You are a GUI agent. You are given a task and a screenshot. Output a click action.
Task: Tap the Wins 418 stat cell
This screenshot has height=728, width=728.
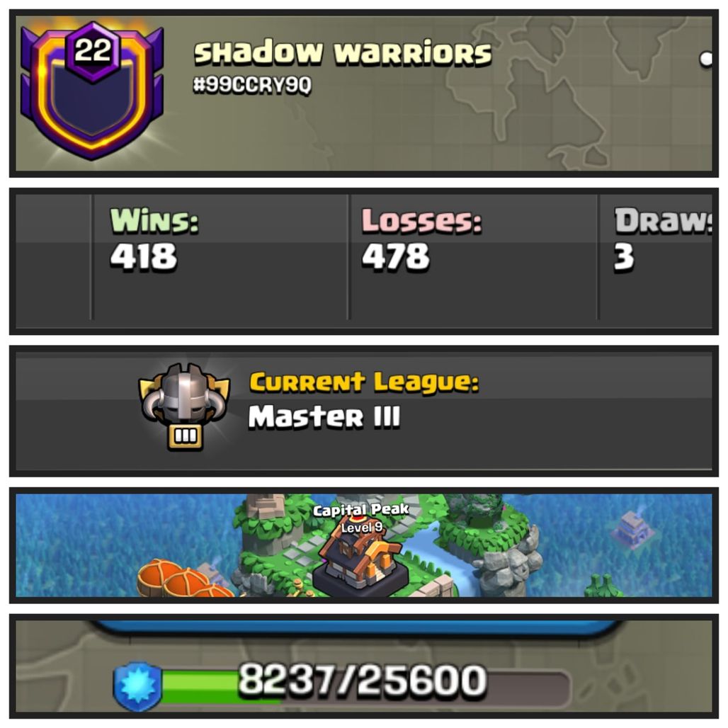220,257
